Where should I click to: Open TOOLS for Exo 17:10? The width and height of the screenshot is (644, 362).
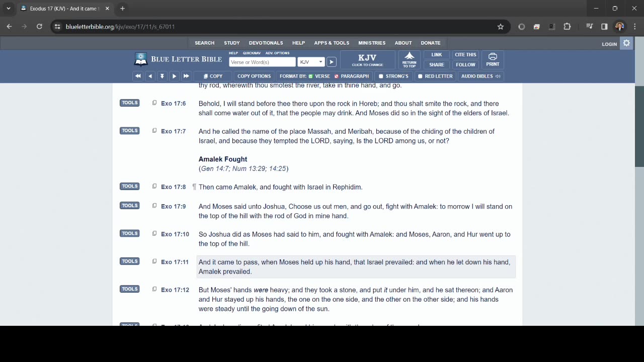pos(129,233)
